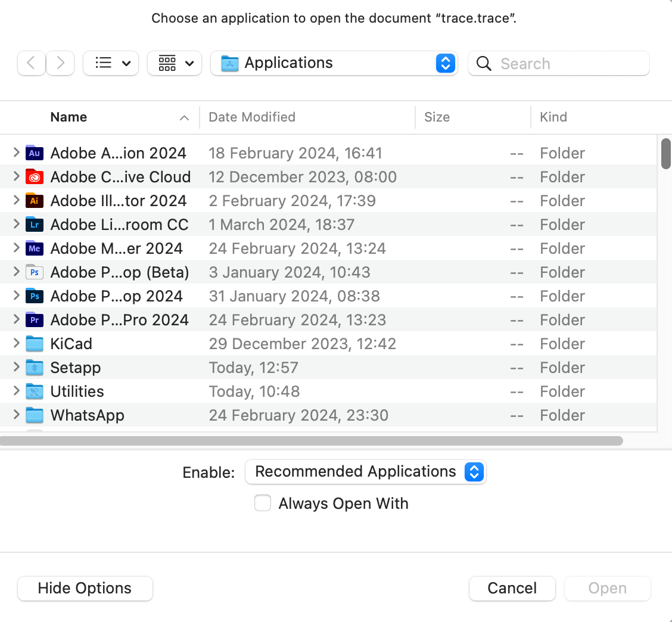Open the list view options menu
This screenshot has height=622, width=672.
point(111,63)
